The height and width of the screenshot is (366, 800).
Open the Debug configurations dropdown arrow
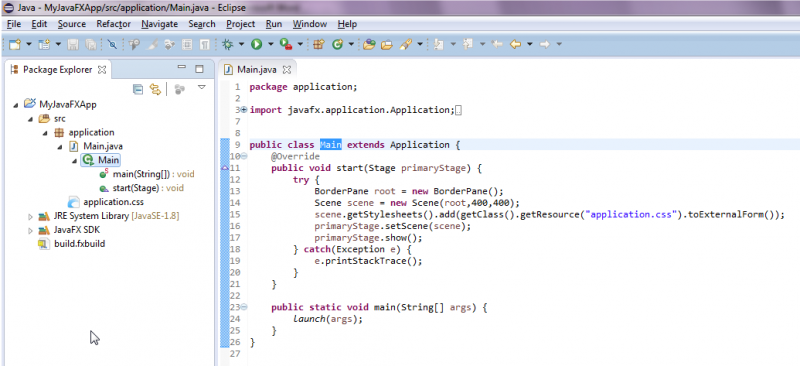[241, 45]
